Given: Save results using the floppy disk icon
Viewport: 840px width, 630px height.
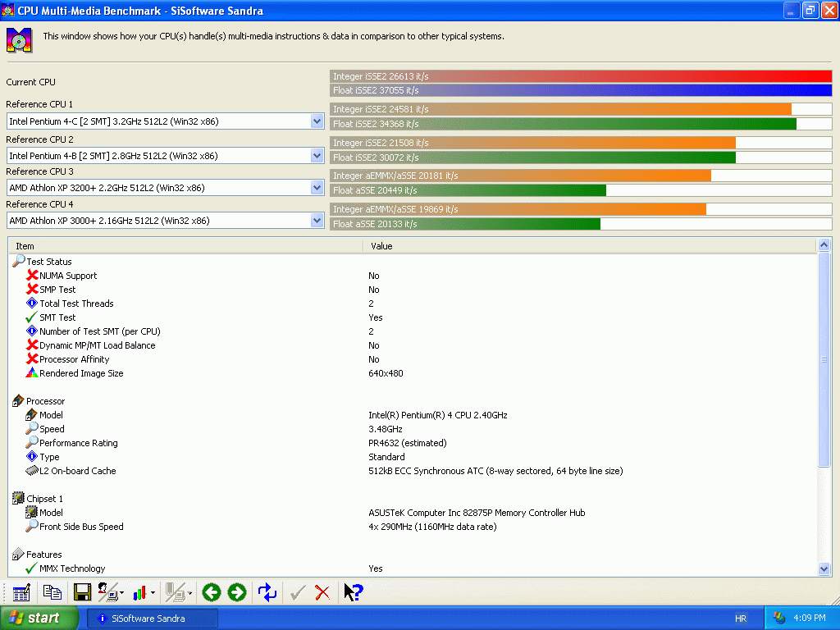Looking at the screenshot, I should tap(82, 592).
